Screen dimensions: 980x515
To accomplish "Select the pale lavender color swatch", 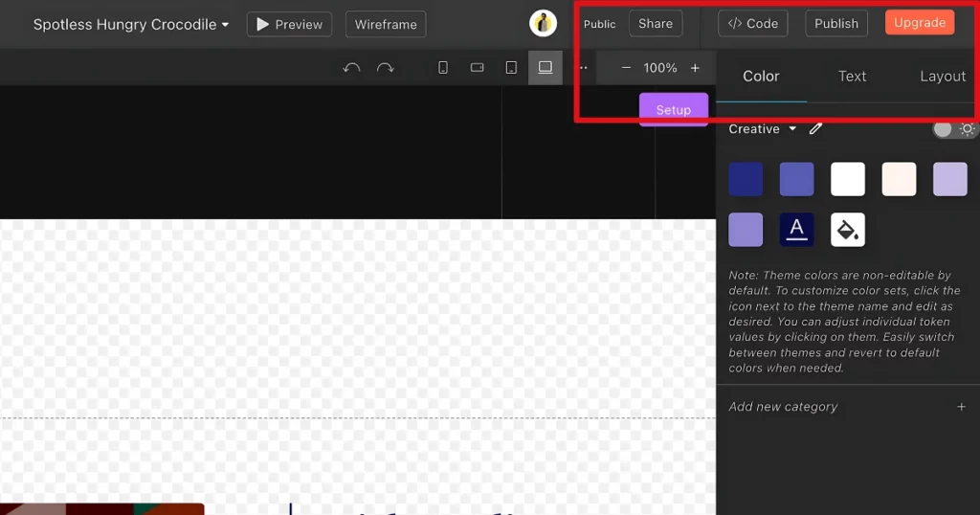I will click(950, 179).
